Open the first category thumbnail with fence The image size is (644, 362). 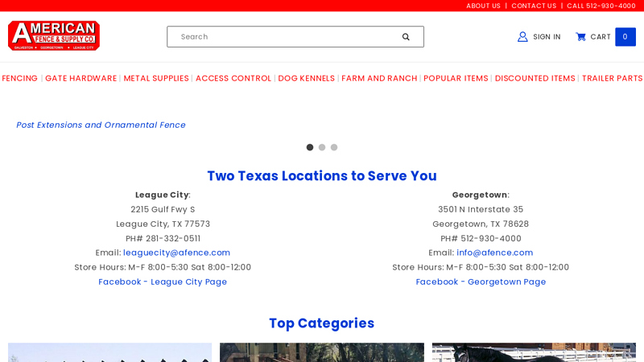click(109, 352)
